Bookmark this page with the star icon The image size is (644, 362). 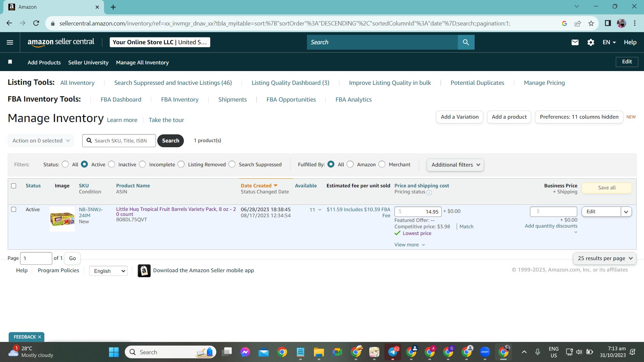(x=591, y=23)
